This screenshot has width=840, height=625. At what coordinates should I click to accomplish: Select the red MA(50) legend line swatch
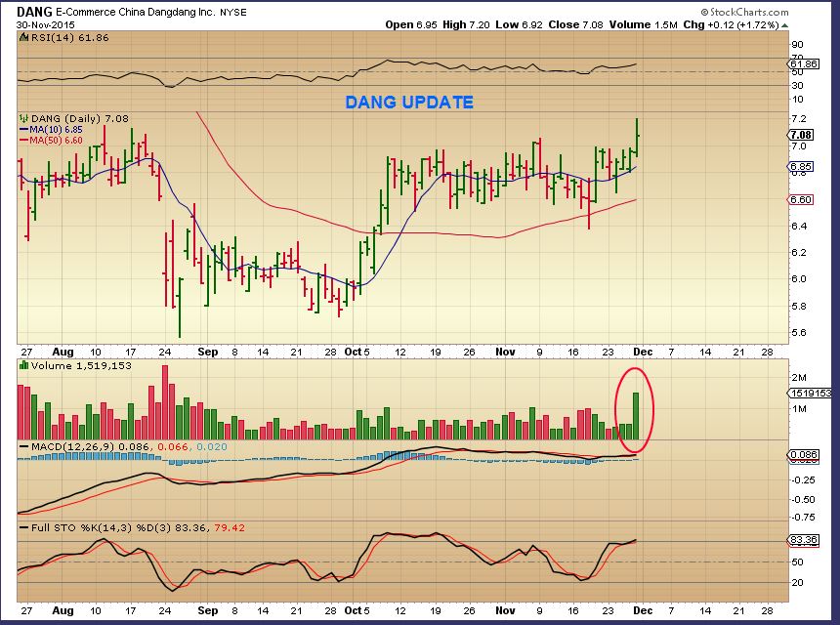pos(24,141)
